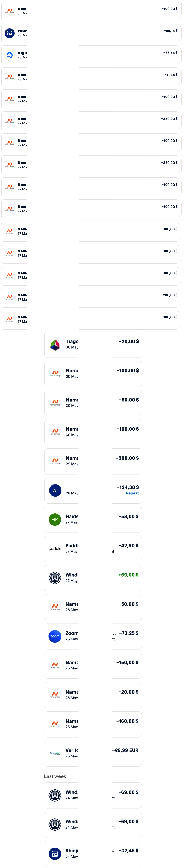Click the Windscribe icon on the +69,00 $ row
The height and width of the screenshot is (868, 184).
55,578
